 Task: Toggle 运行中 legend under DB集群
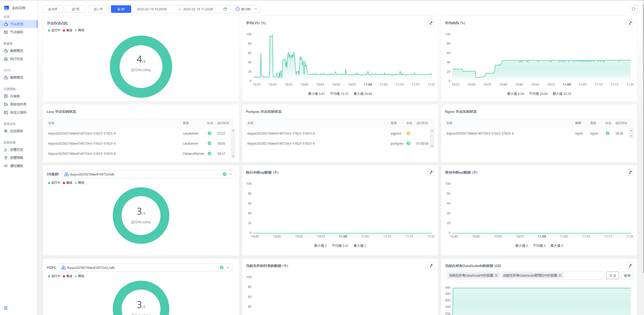[x=54, y=183]
